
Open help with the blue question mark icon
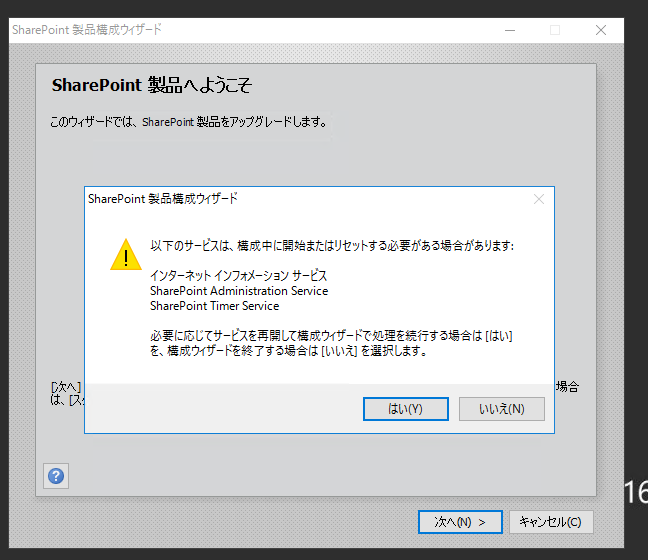point(56,476)
